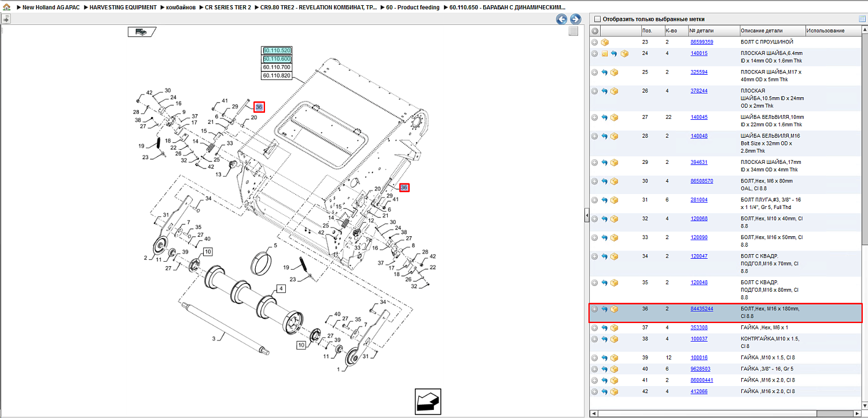Select the 'БОЛТ С ПРОУШИНОЙ' description
868x418 pixels.
click(x=767, y=42)
